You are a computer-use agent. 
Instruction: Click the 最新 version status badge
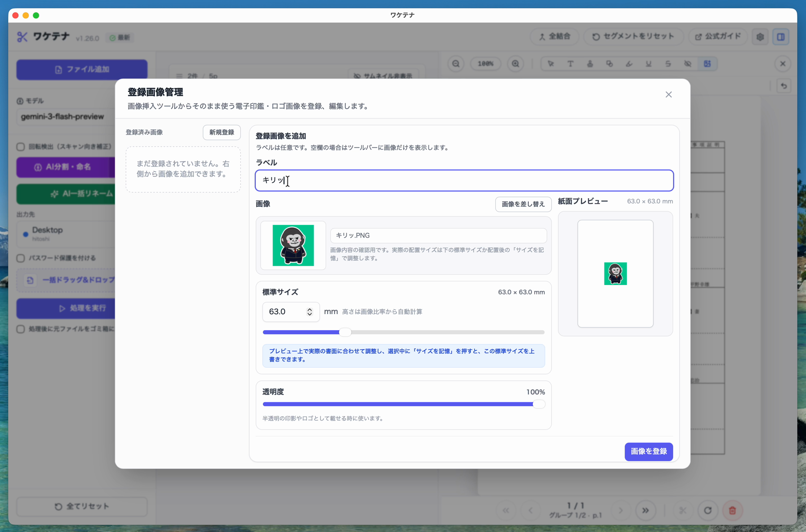120,38
